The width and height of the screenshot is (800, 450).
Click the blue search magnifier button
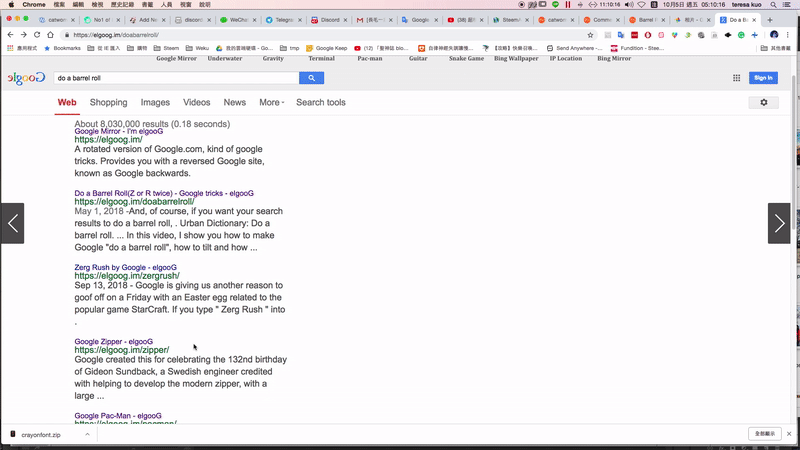click(311, 78)
